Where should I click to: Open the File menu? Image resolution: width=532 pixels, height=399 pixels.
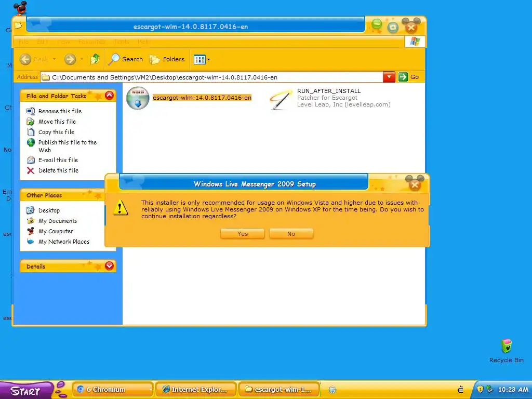pos(23,42)
